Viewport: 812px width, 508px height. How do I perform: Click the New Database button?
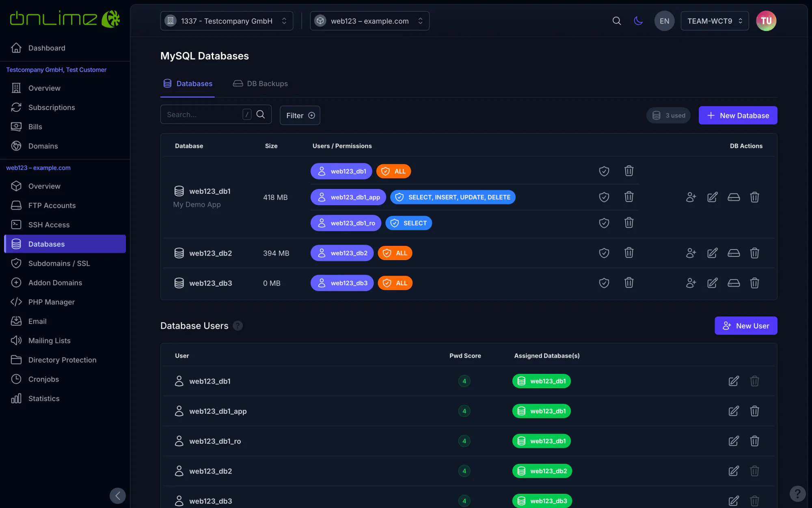click(738, 115)
